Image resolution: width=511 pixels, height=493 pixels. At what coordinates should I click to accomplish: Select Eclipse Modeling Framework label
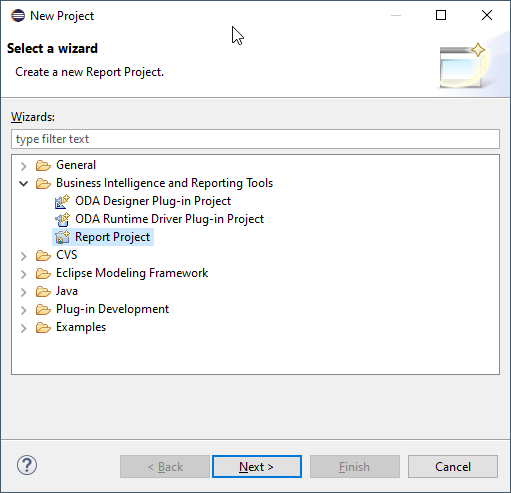pos(132,273)
